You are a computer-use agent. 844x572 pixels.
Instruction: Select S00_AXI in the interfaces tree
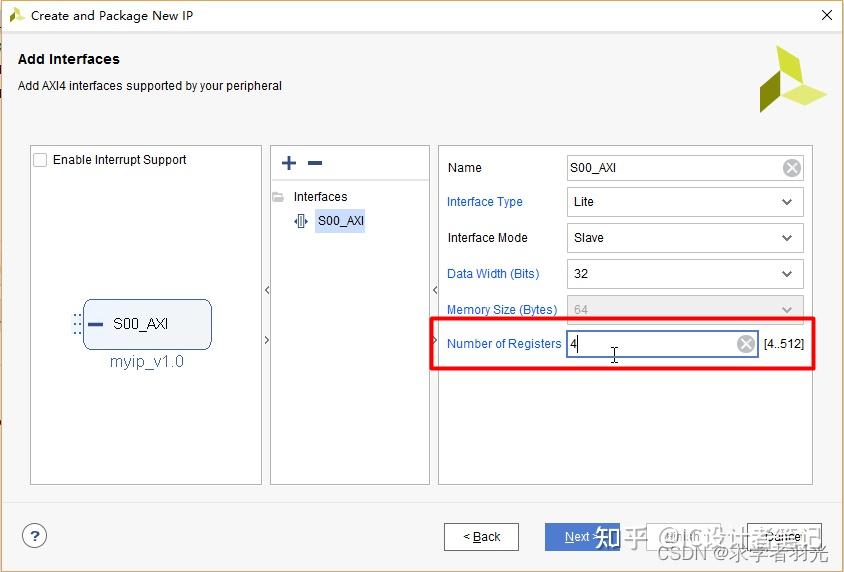[340, 221]
